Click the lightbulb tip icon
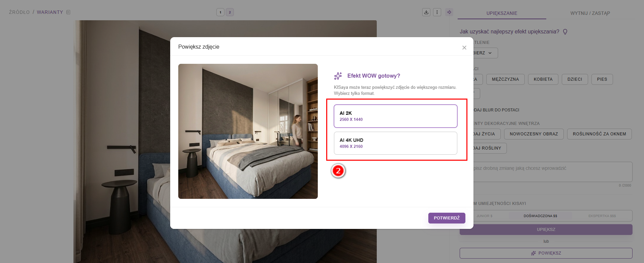The image size is (644, 263). (565, 31)
